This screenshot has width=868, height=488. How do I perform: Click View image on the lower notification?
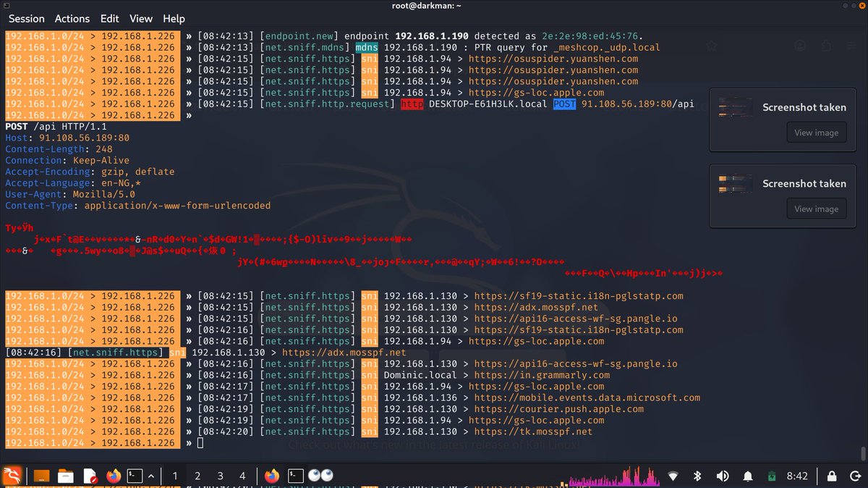pos(817,209)
